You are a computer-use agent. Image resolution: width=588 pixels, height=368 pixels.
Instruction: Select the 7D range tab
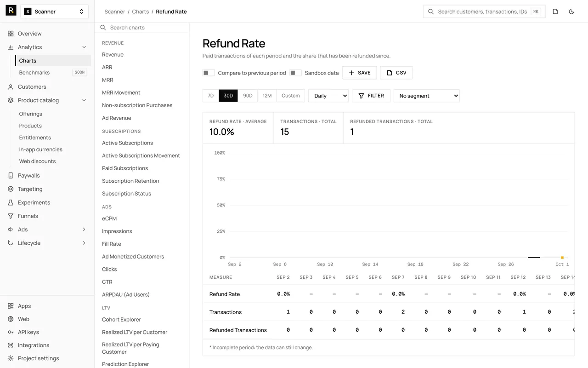click(211, 96)
